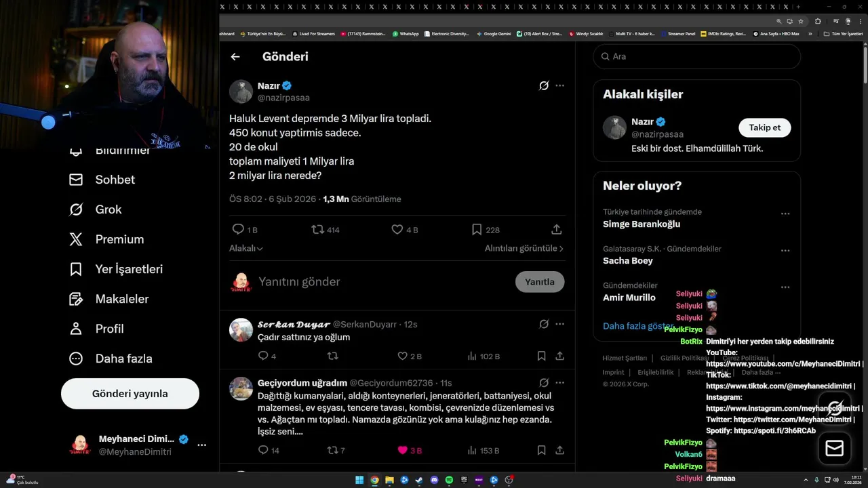Click the Hizmet Şartları footer link

click(625, 358)
